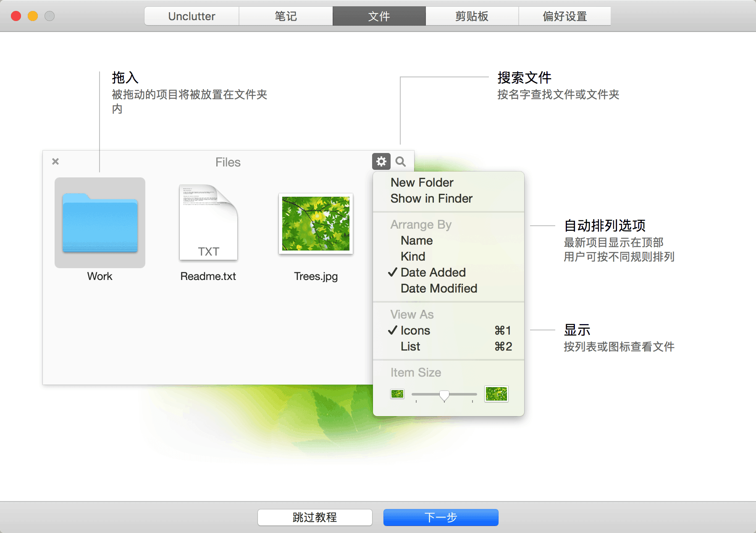Click the Item Size section label
The width and height of the screenshot is (756, 533).
[416, 372]
